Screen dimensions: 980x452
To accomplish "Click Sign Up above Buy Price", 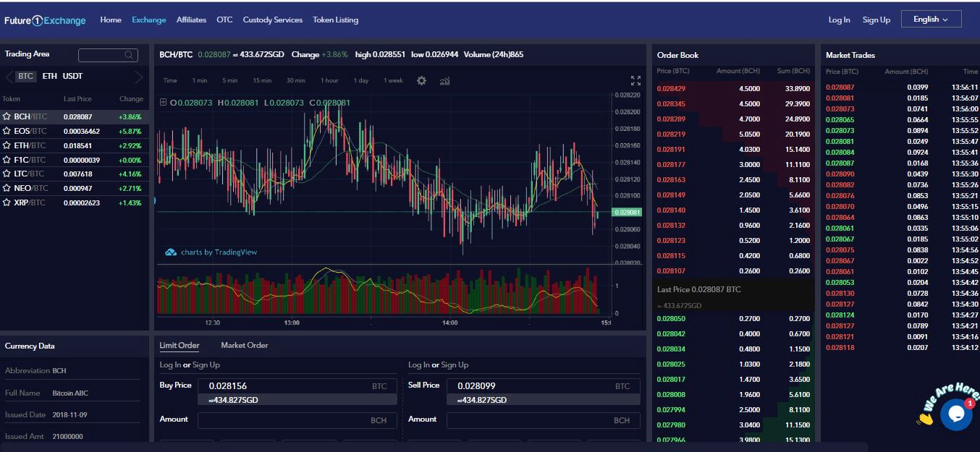I will coord(206,365).
